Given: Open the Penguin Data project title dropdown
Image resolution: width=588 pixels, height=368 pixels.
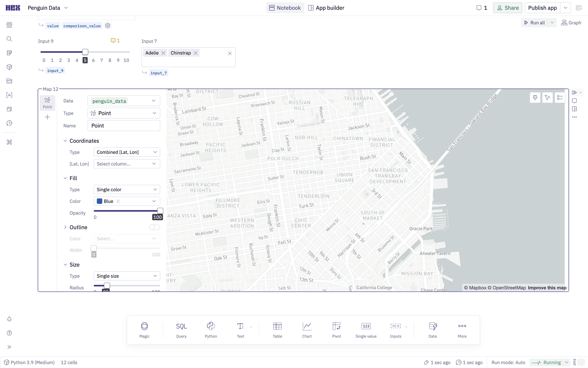Looking at the screenshot, I should pos(66,8).
